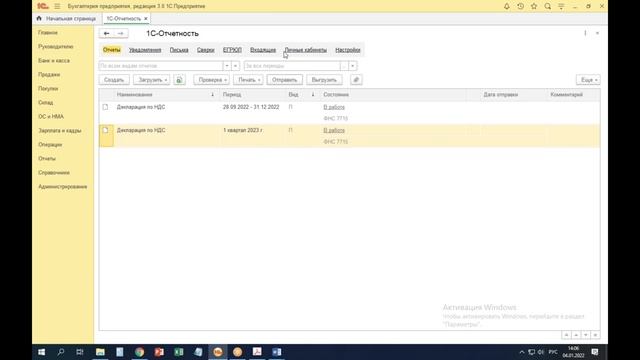Switch to ЕГРЮЛ tab
Viewport: 640px width, 360px height.
(x=232, y=50)
